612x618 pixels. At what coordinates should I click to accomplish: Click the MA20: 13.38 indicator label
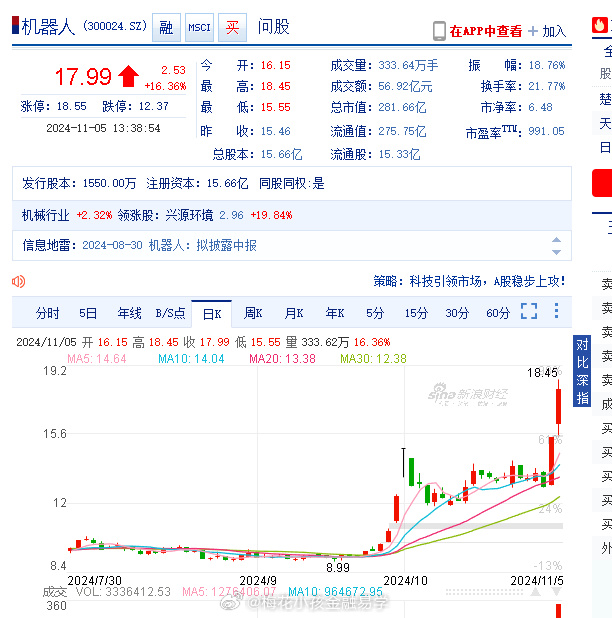tap(282, 359)
